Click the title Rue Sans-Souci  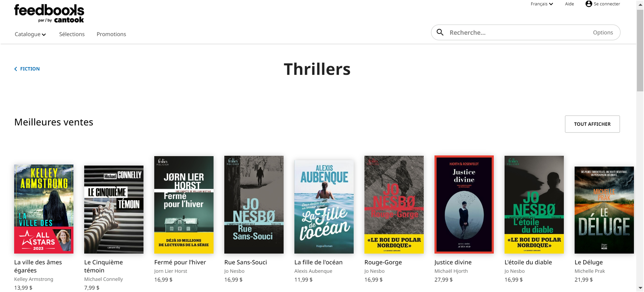[246, 262]
